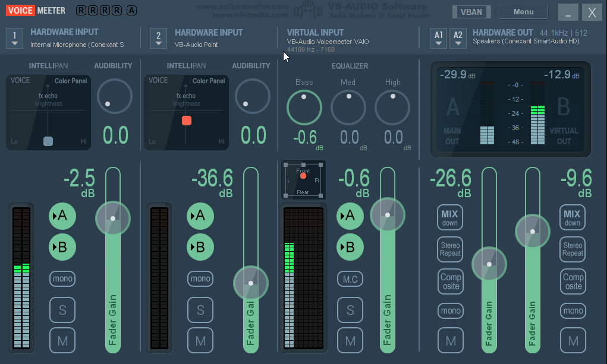
Task: Open the hardware input 2 device selector
Action: click(x=158, y=38)
